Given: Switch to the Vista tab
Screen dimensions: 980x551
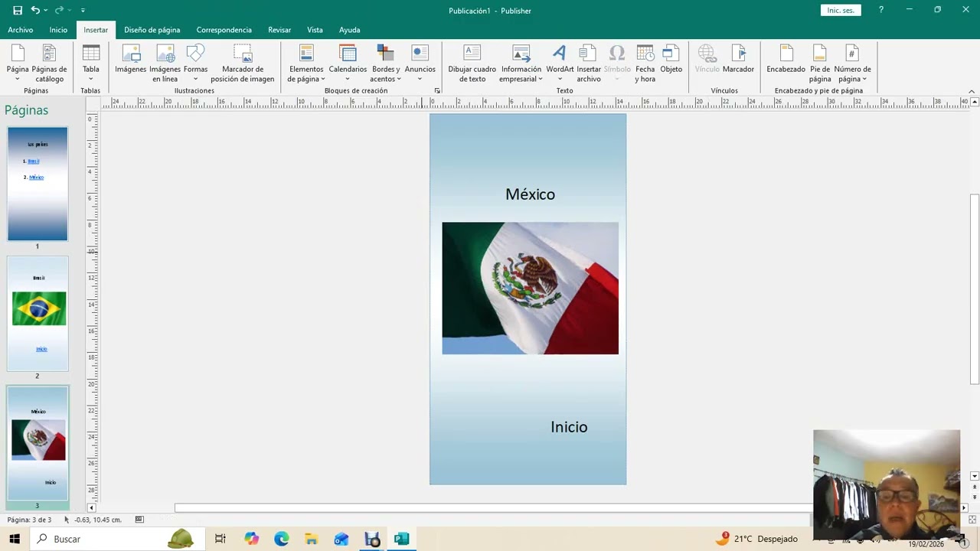Looking at the screenshot, I should click(315, 30).
